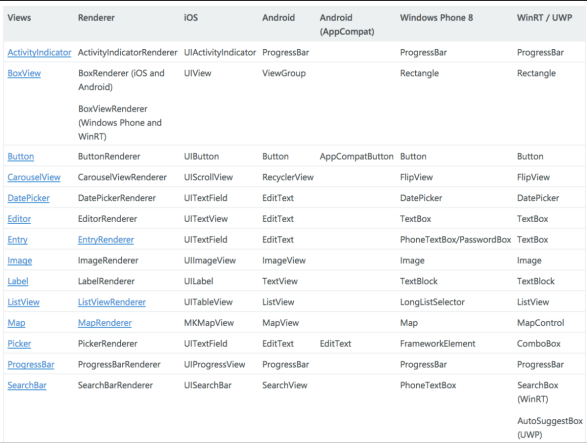Select the EditorRenderer cell
This screenshot has width=587, height=443.
[107, 219]
